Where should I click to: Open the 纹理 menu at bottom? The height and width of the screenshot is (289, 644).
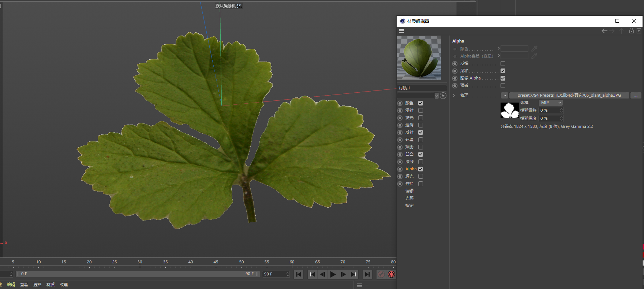pyautogui.click(x=64, y=285)
